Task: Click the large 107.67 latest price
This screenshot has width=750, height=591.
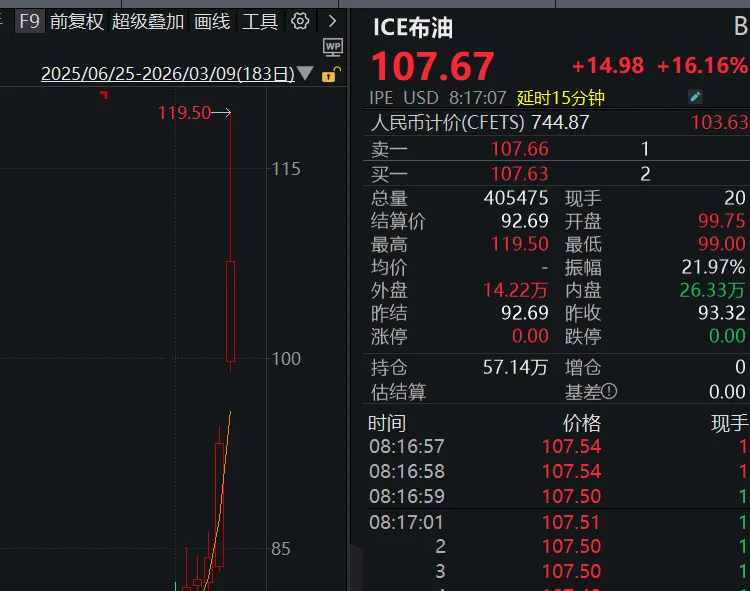Action: click(x=432, y=66)
